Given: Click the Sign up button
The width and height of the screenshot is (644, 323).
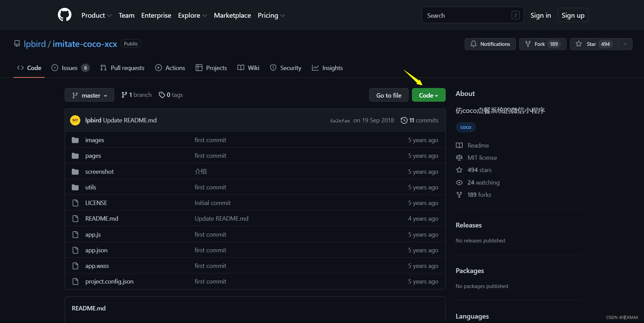Looking at the screenshot, I should pos(573,15).
